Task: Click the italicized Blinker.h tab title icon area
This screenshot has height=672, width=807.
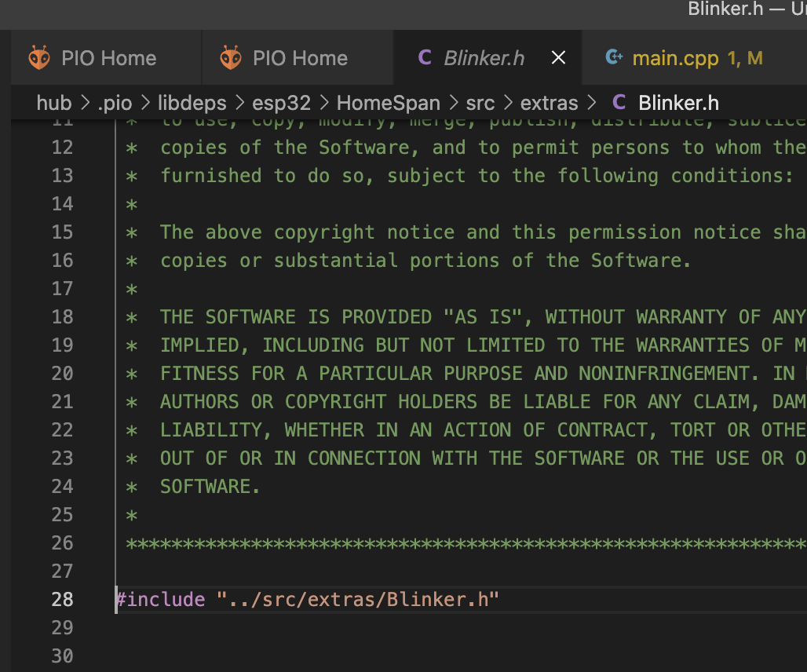Action: 485,57
